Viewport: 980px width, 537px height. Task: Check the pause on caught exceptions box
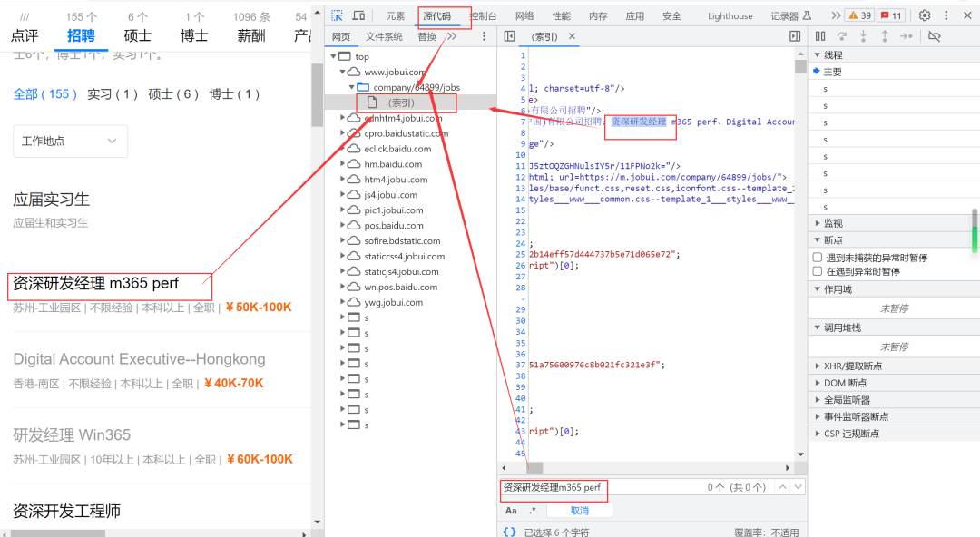818,271
